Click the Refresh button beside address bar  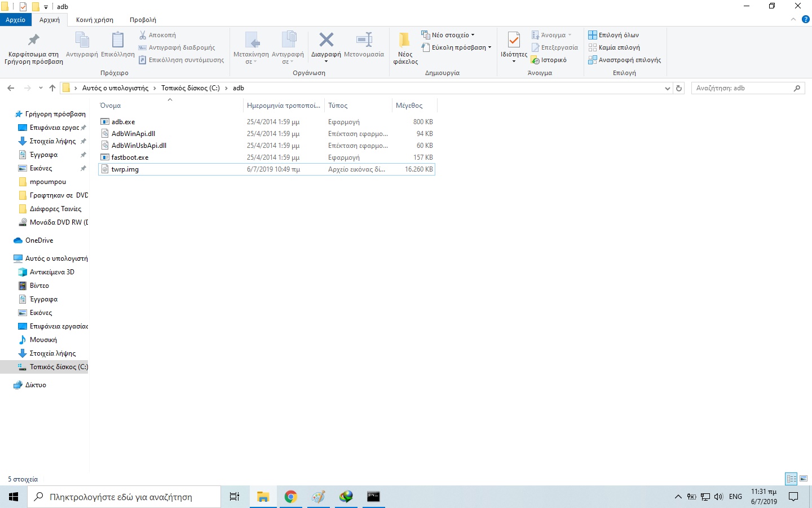pos(679,88)
